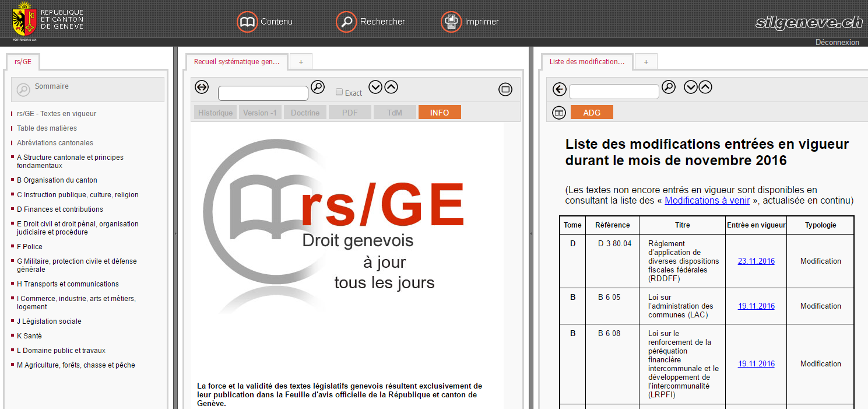Open new tab plus in right panel
This screenshot has height=409, width=868.
(646, 61)
